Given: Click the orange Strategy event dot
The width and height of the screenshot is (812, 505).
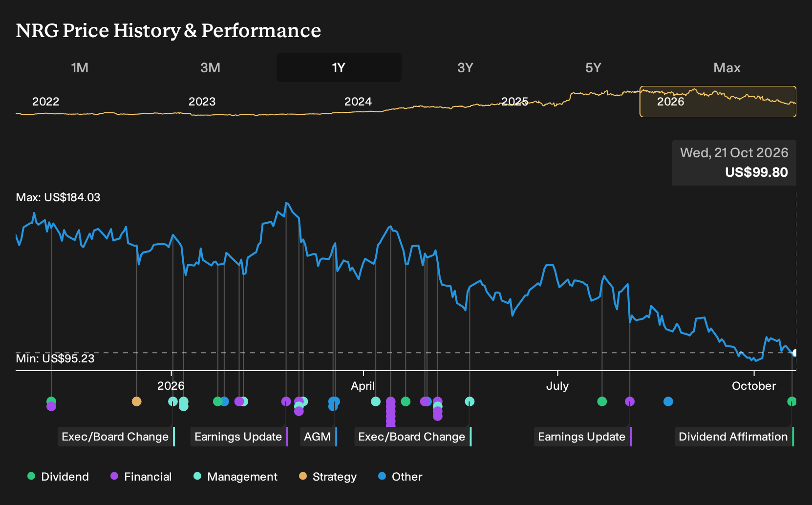Looking at the screenshot, I should (x=137, y=401).
